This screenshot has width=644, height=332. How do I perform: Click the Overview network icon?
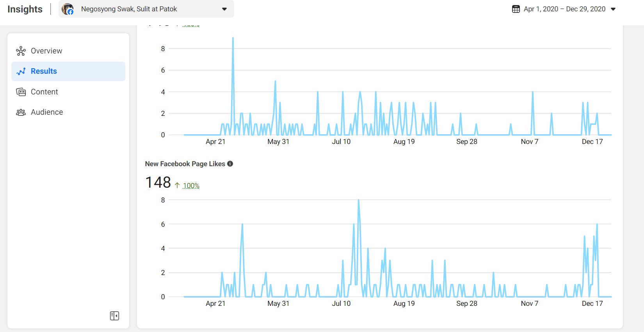[21, 51]
